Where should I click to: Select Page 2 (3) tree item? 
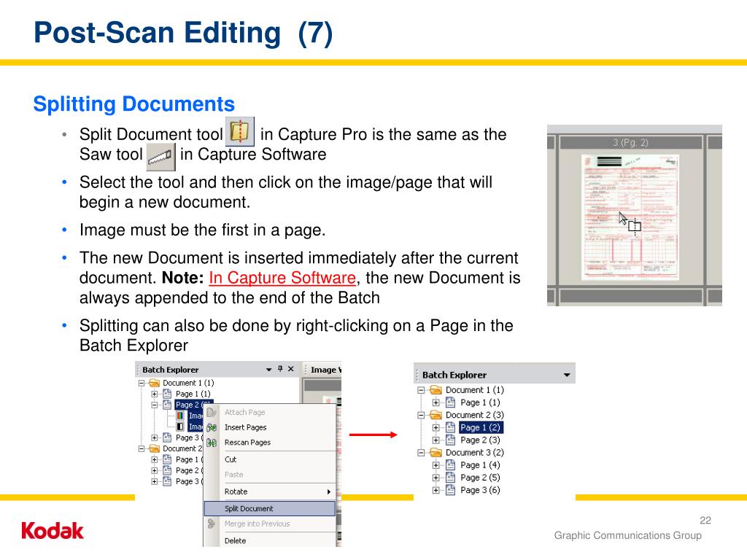pos(480,440)
